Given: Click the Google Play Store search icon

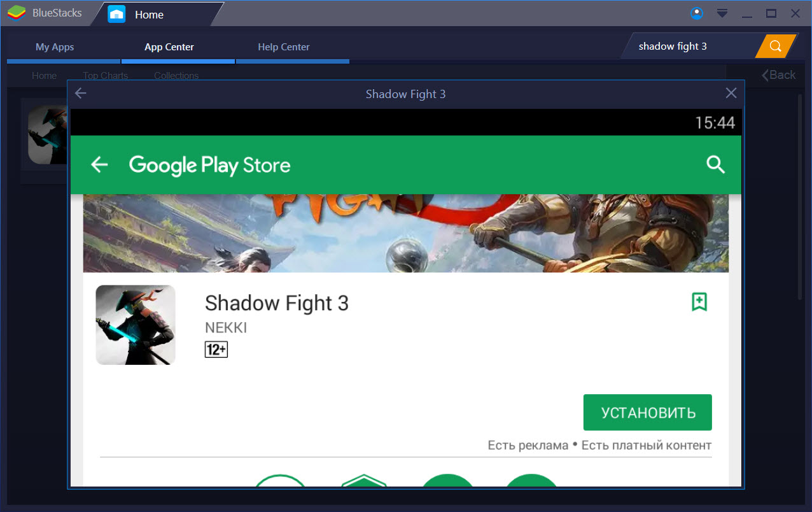Looking at the screenshot, I should [716, 165].
